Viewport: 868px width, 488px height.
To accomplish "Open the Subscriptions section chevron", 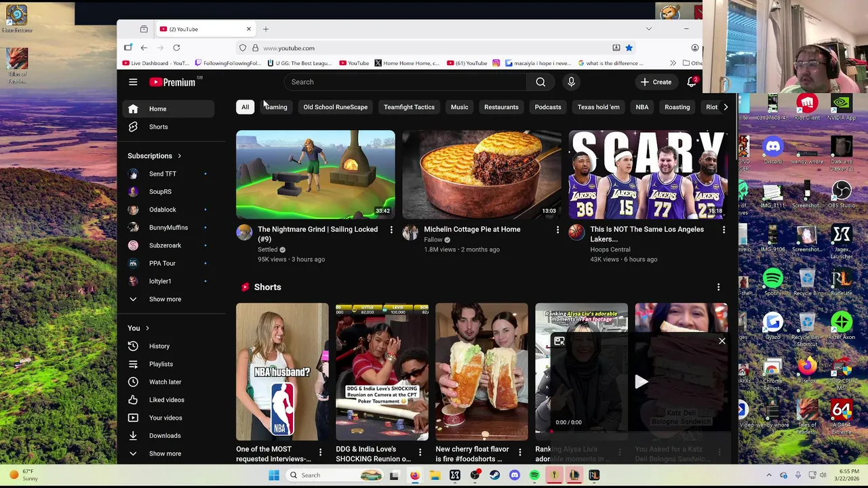I will (179, 156).
